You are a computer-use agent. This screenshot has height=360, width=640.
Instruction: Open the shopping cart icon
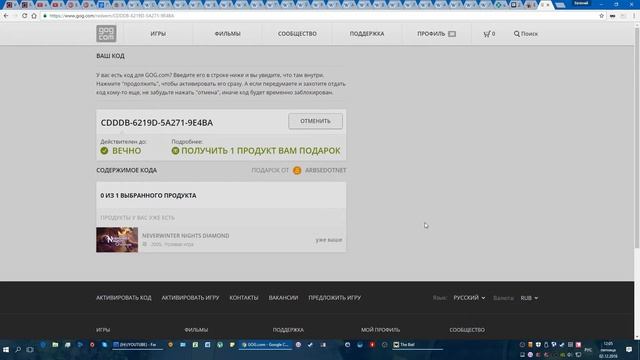[489, 34]
